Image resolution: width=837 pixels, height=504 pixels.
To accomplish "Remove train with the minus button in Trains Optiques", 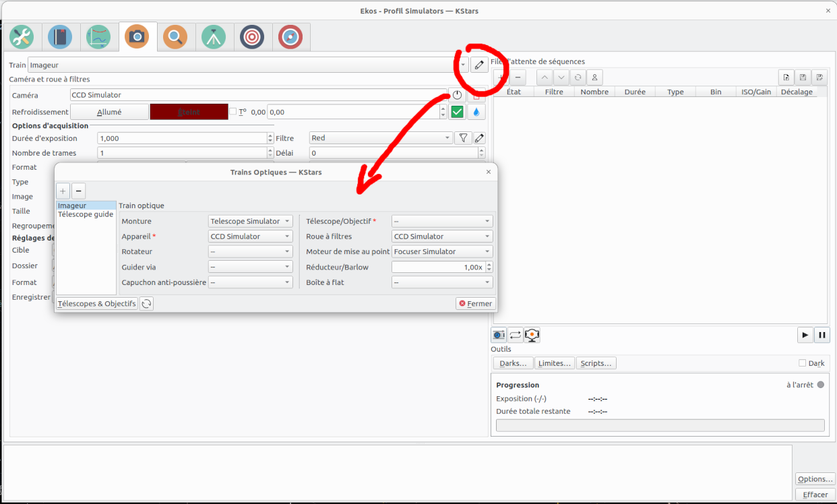I will (78, 191).
